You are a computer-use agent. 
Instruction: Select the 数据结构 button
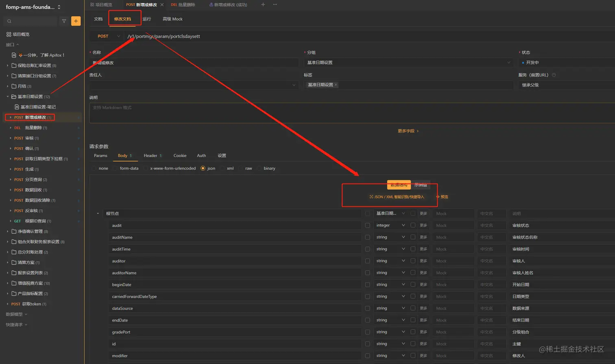(399, 185)
